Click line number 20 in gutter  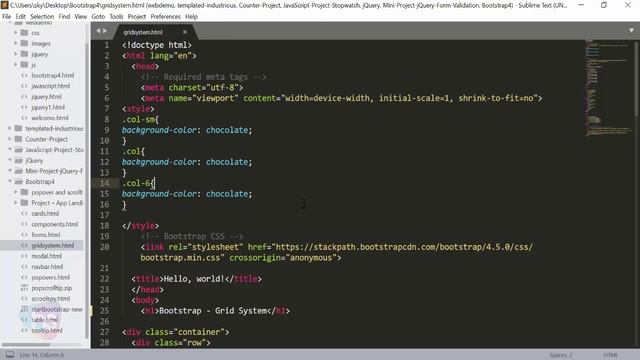(104, 247)
